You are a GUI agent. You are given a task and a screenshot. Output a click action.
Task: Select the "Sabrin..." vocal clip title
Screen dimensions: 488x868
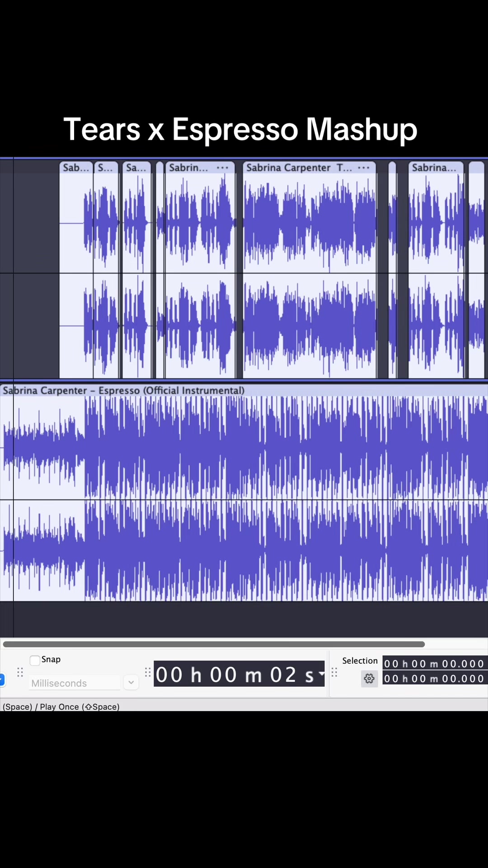tap(189, 168)
